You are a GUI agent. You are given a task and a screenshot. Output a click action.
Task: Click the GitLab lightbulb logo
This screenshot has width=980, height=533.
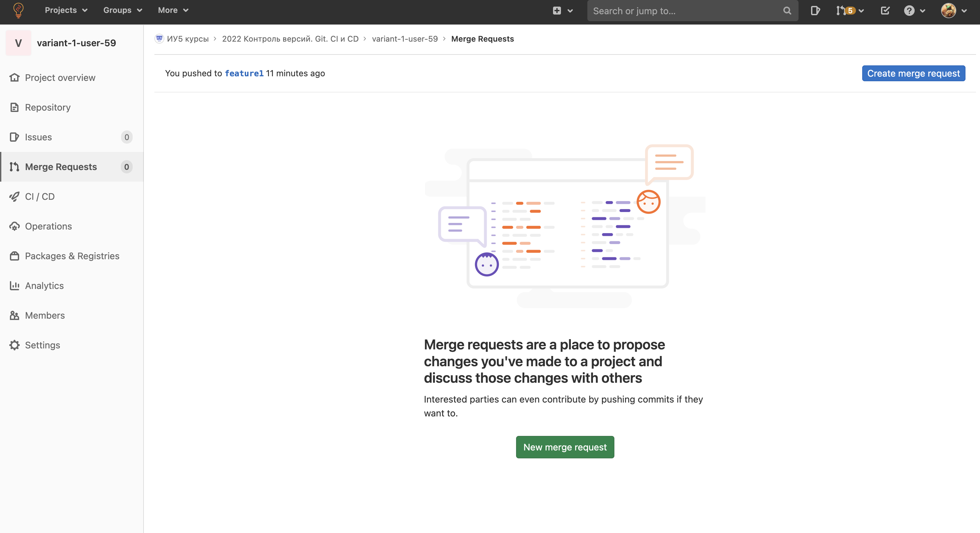[x=18, y=10]
